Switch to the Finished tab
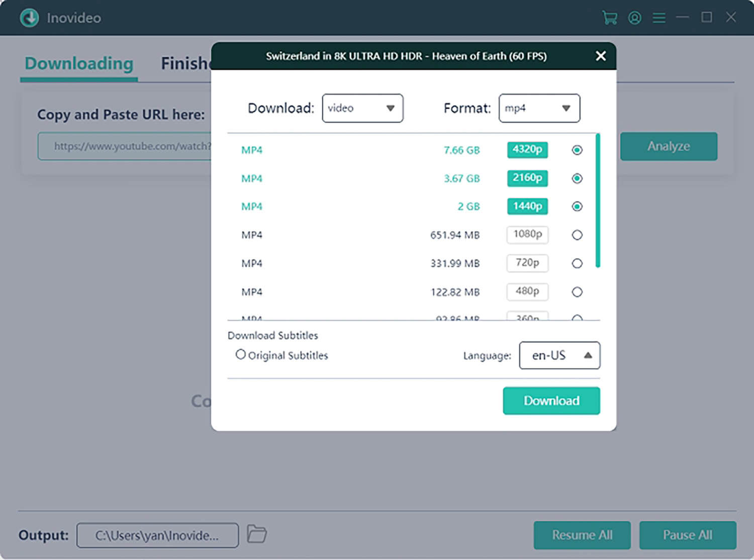Screen dimensions: 754x560 point(185,64)
